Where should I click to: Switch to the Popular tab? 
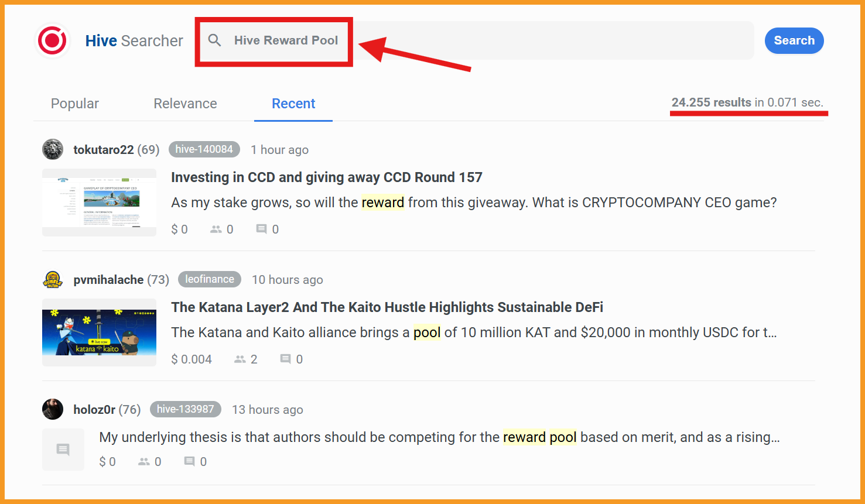(x=75, y=104)
